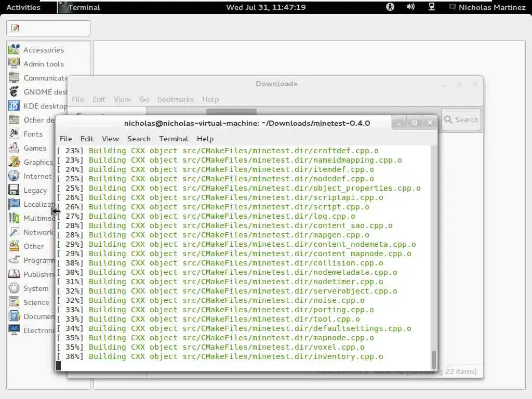Image resolution: width=532 pixels, height=399 pixels.
Task: Open the volume speaker icon
Action: 410,7
